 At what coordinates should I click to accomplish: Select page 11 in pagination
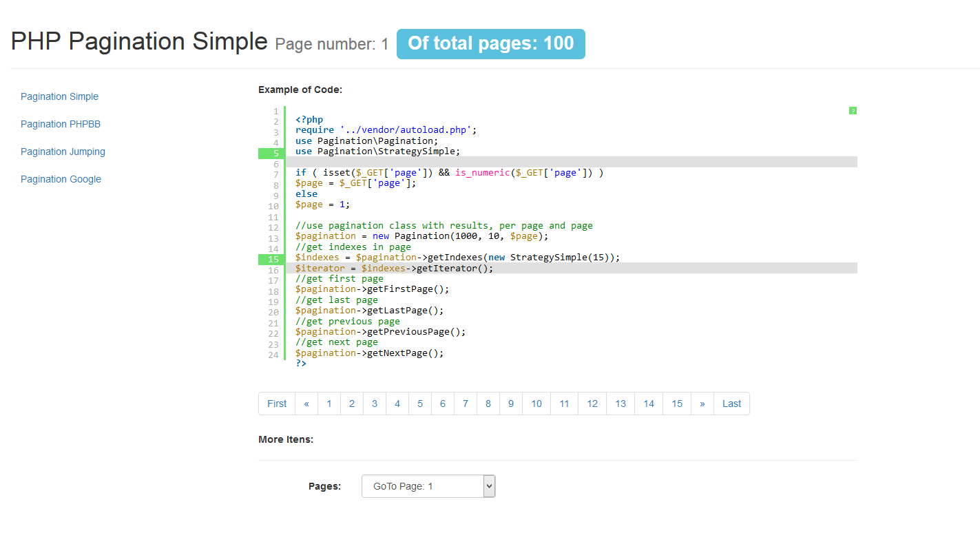pyautogui.click(x=565, y=404)
